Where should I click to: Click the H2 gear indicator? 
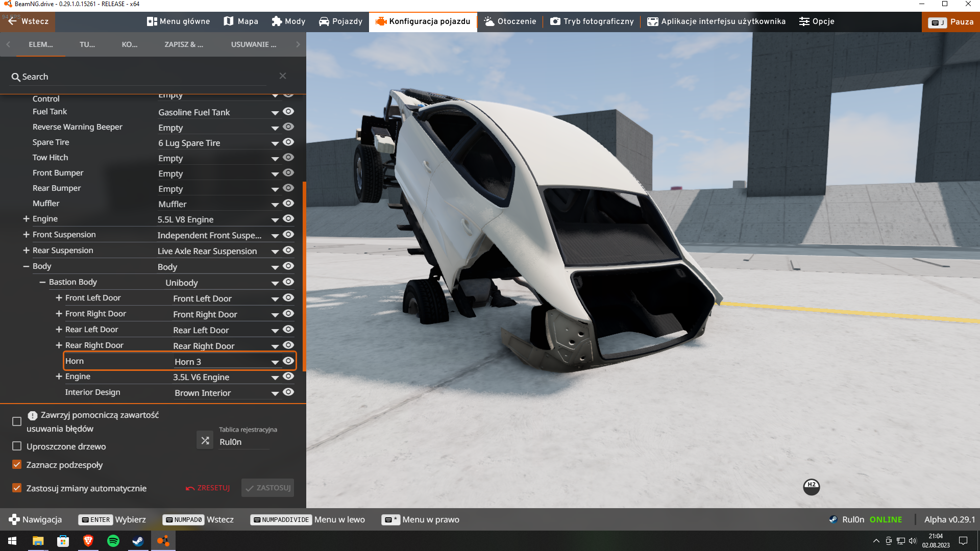(812, 487)
